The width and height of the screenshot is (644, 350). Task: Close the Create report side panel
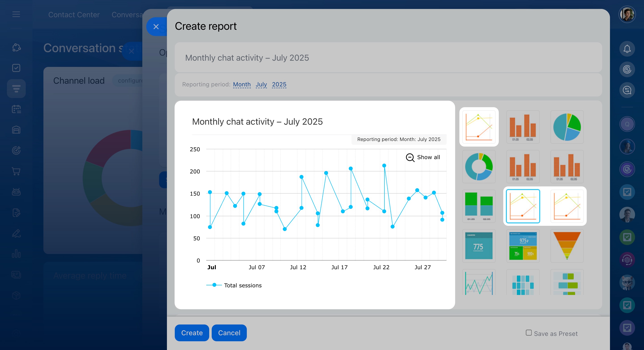(156, 26)
